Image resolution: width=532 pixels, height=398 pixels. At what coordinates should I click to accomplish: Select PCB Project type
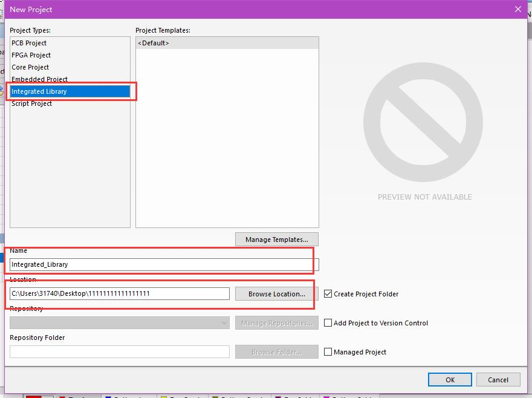tap(70, 43)
